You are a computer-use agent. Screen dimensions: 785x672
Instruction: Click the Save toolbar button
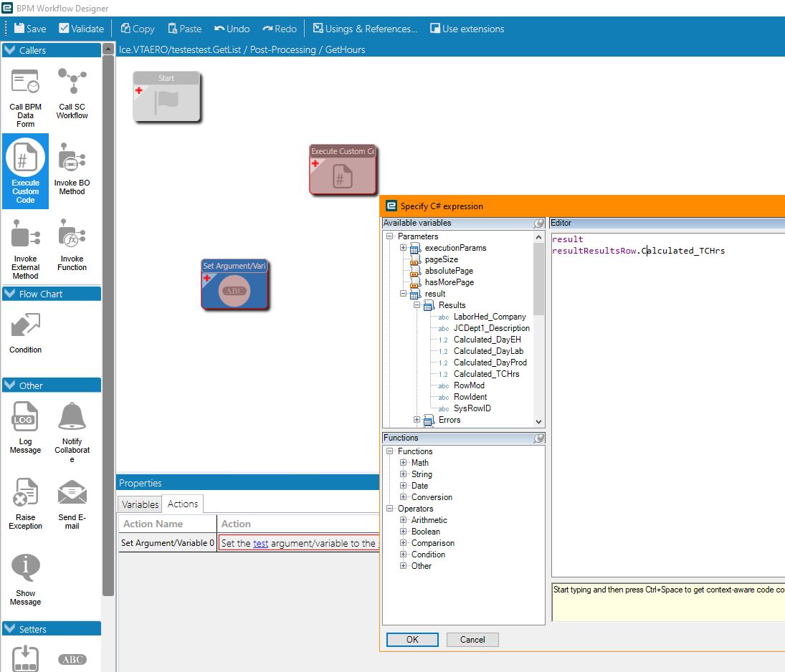point(30,29)
